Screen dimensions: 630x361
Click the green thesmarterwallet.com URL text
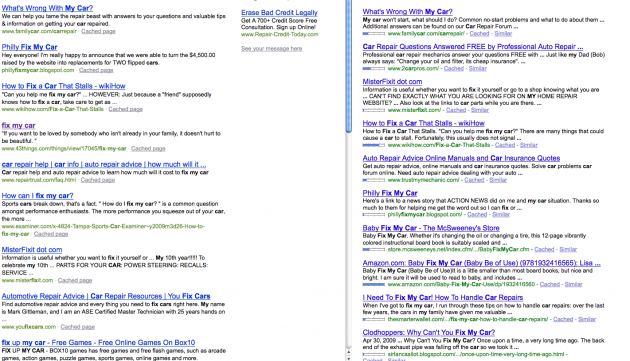pos(468,320)
